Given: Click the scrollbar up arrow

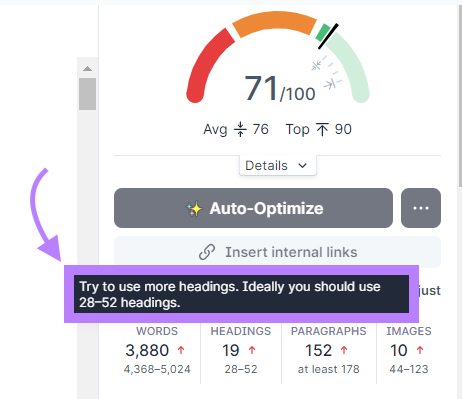Looking at the screenshot, I should click(x=87, y=69).
